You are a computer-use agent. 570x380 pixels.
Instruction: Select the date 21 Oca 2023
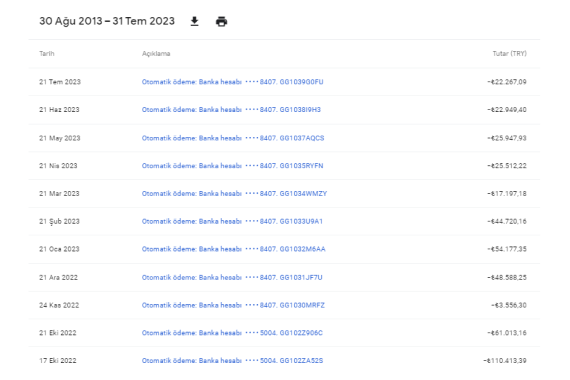(59, 249)
